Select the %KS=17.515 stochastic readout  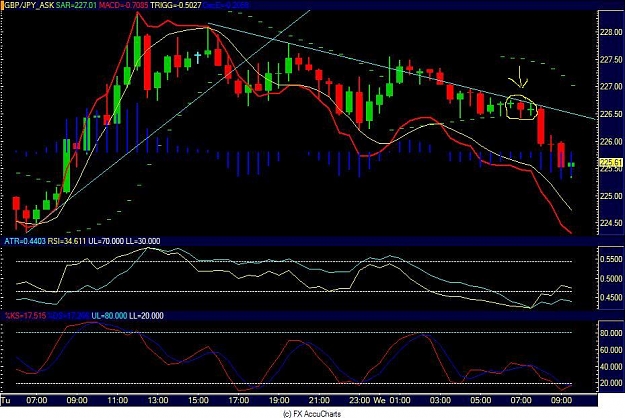click(x=25, y=316)
